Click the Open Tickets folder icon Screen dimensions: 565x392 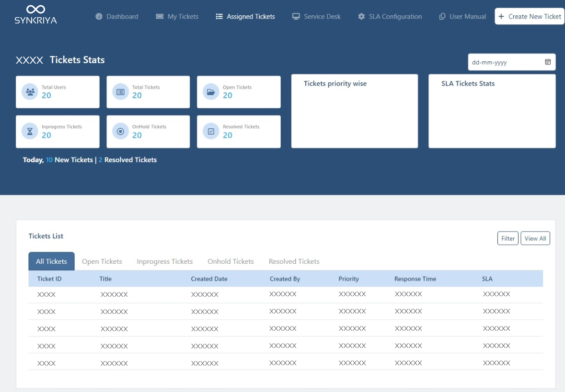coord(211,92)
